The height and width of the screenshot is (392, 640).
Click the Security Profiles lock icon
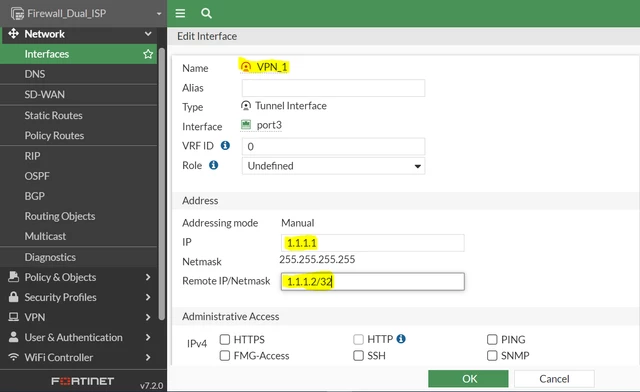(13, 297)
